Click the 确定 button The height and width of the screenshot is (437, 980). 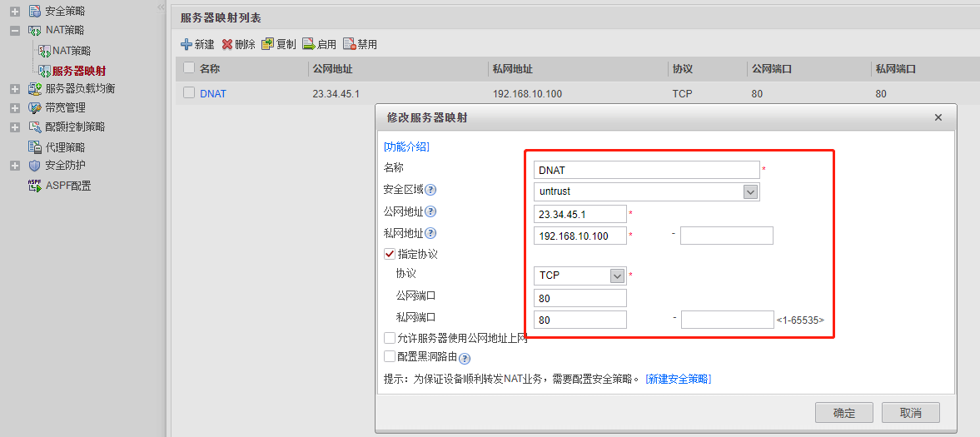pyautogui.click(x=843, y=413)
